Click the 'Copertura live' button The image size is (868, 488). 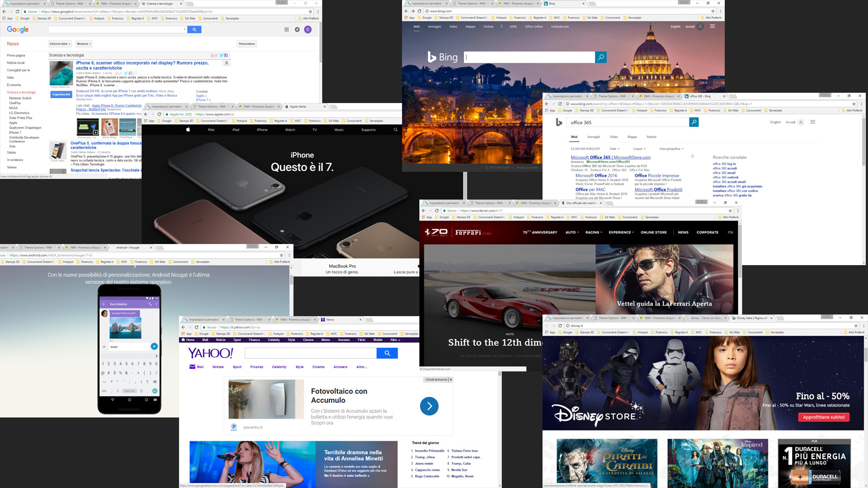pyautogui.click(x=61, y=94)
